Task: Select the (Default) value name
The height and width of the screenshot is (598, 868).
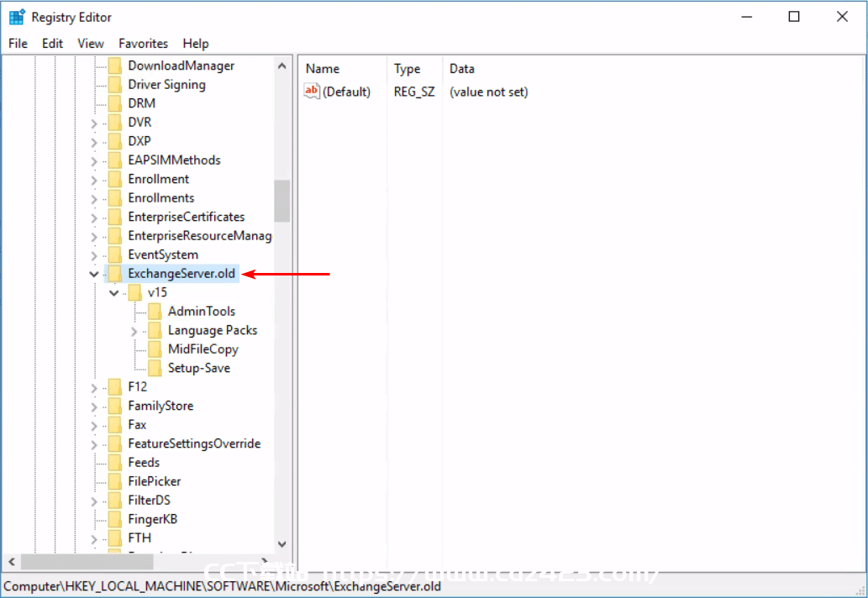Action: (x=346, y=92)
